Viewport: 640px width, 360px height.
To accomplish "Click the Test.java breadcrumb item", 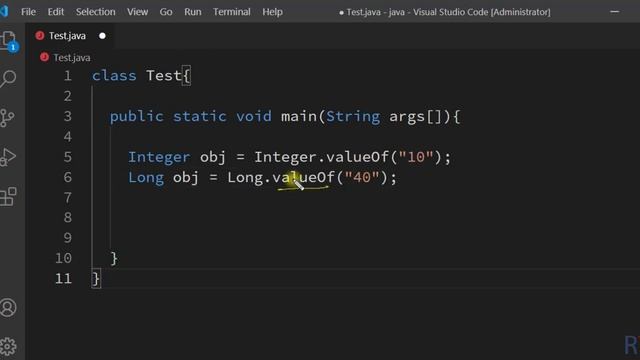I will pyautogui.click(x=72, y=58).
